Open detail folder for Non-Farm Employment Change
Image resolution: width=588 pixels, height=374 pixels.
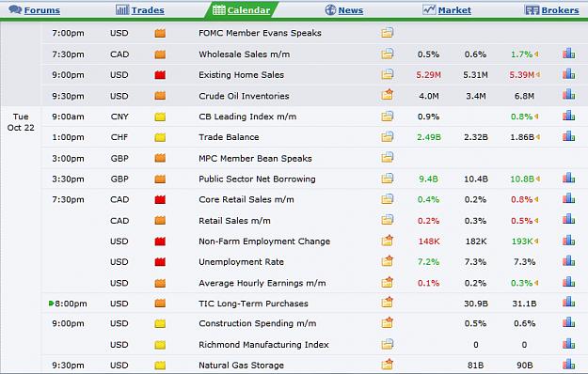pos(388,241)
